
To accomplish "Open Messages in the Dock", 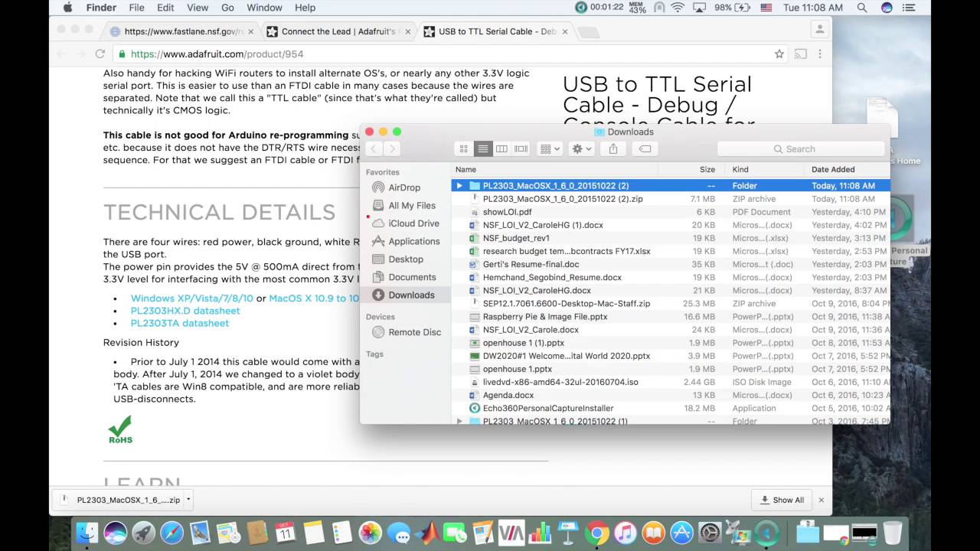I will tap(398, 533).
